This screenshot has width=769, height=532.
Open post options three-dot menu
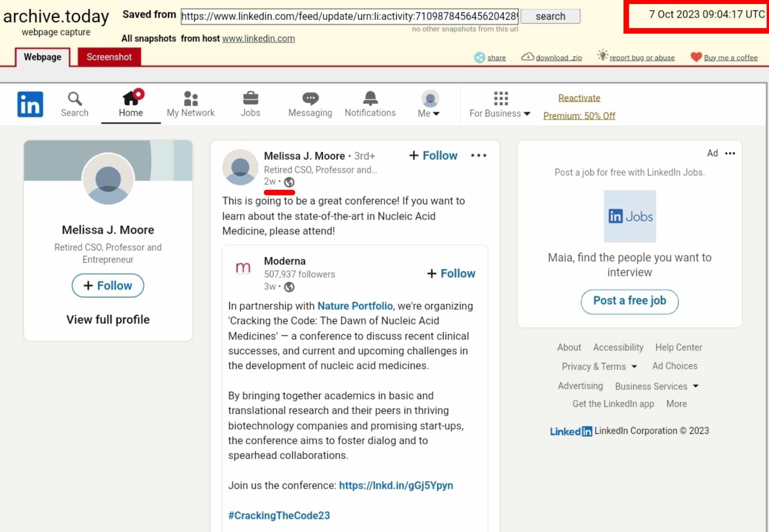click(x=478, y=155)
